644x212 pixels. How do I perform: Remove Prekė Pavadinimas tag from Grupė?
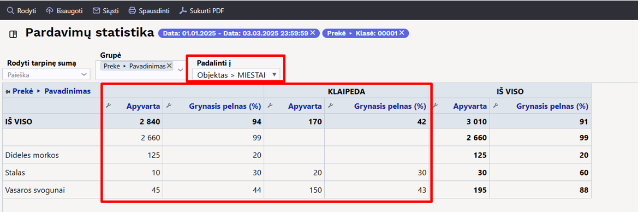[x=169, y=66]
